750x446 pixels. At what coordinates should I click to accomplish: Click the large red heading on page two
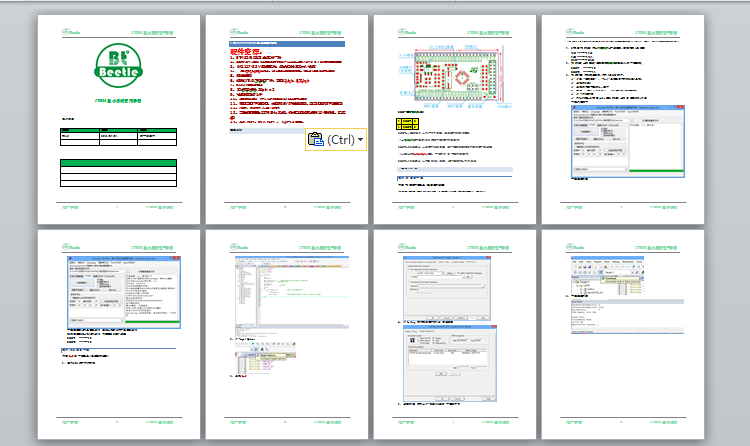[246, 51]
